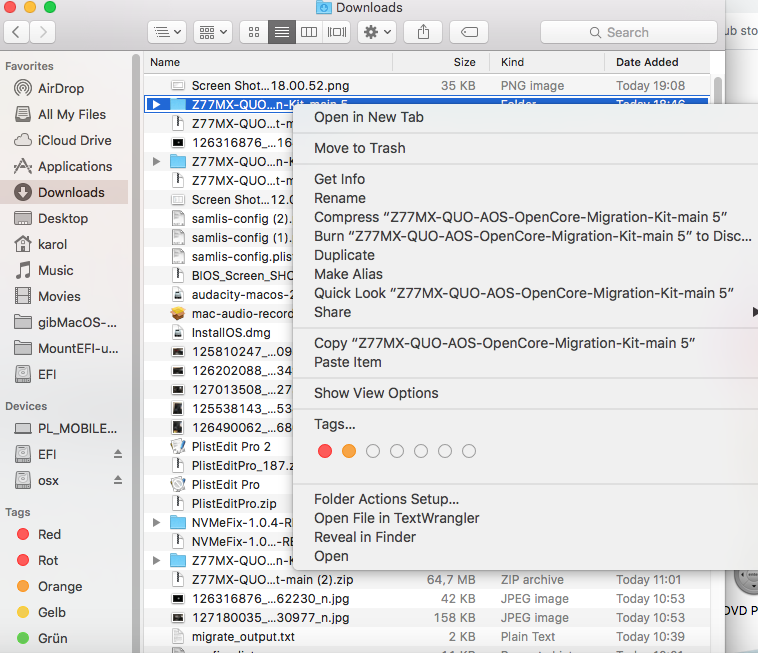Eject the EFI volume under Devices
The width and height of the screenshot is (758, 653).
118,454
